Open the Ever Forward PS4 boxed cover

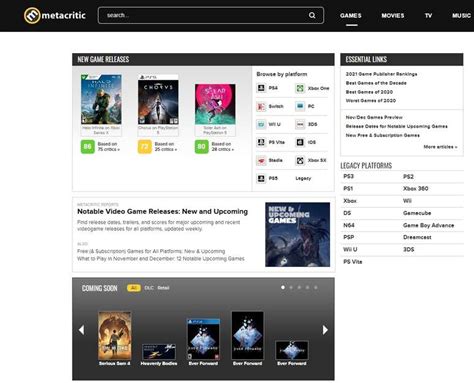[x=203, y=339]
